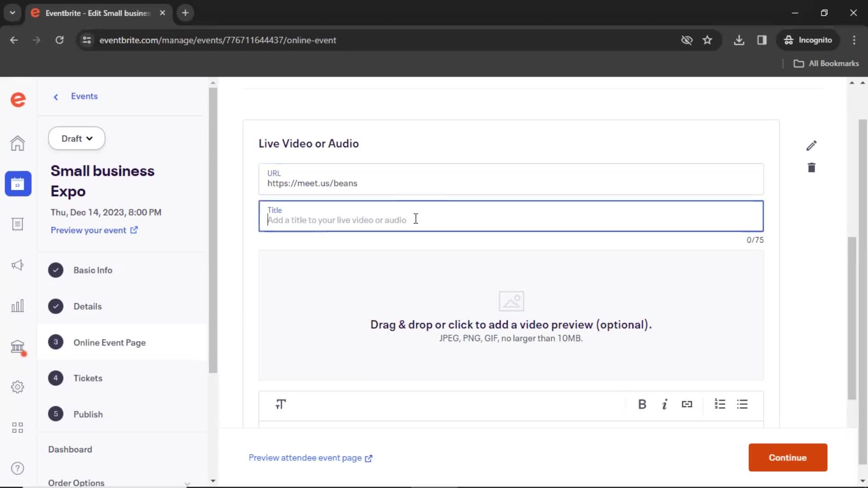Image resolution: width=868 pixels, height=488 pixels.
Task: Click the text size formatting icon
Action: coord(281,404)
